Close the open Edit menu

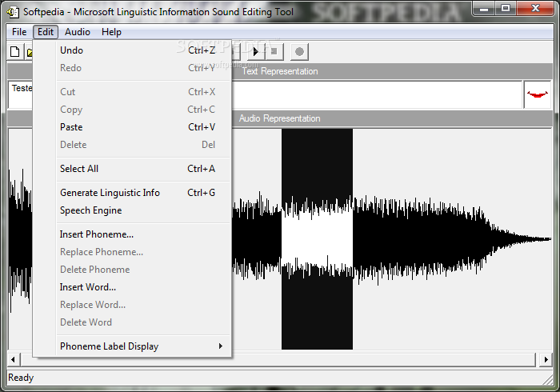point(46,32)
